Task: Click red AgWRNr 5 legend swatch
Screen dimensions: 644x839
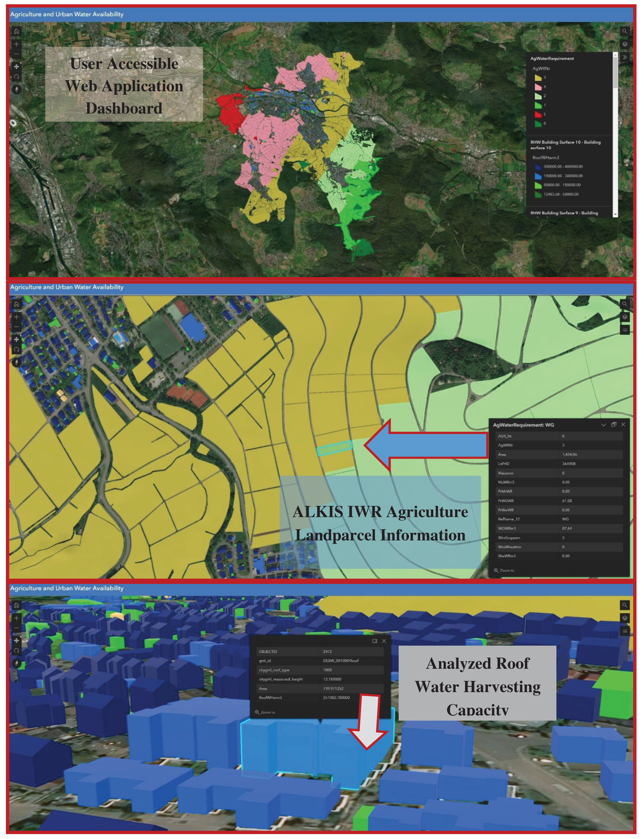Action: pos(538,114)
